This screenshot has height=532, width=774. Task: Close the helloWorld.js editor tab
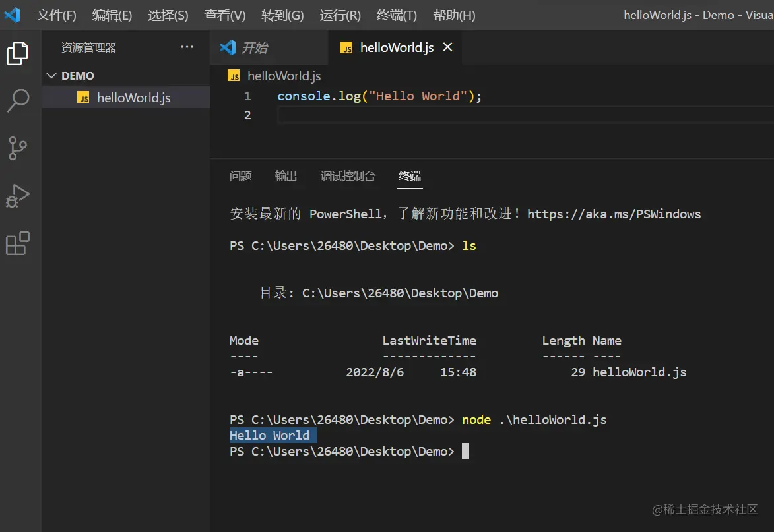(447, 47)
